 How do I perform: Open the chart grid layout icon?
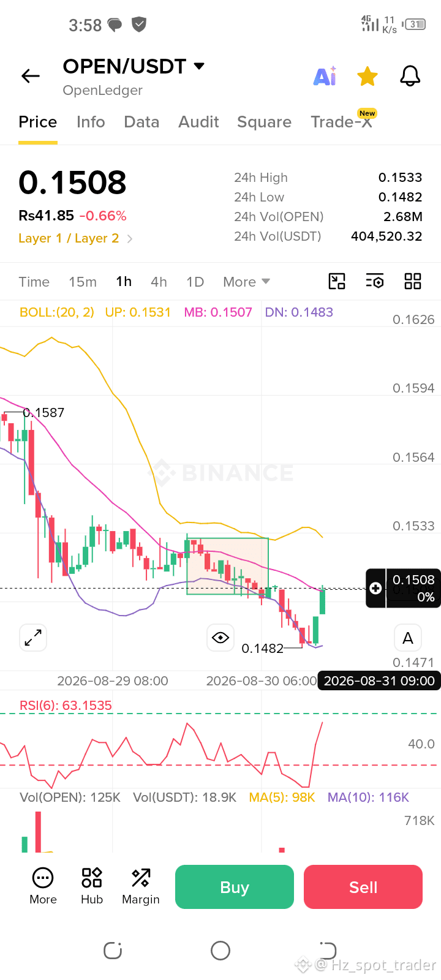coord(413,281)
